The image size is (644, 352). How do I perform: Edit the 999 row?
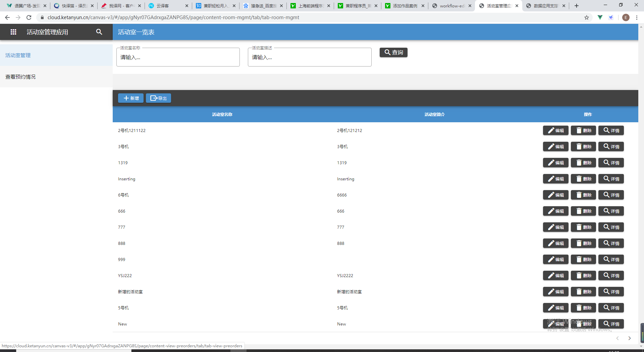point(556,259)
